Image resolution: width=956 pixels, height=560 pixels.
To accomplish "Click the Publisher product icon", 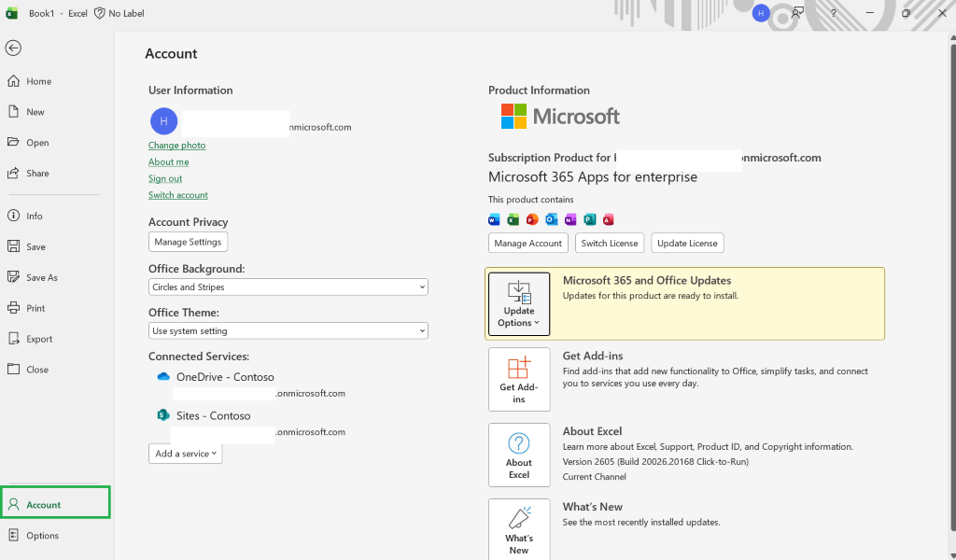I will click(589, 219).
